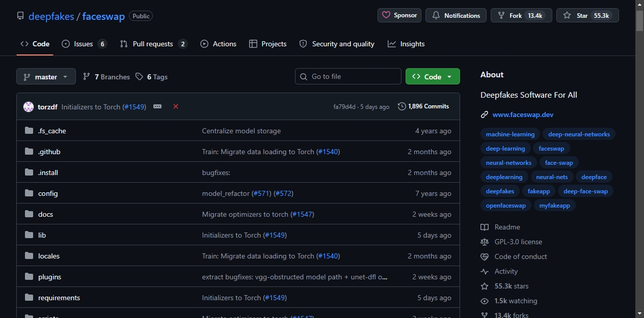This screenshot has height=318, width=644.
Task: Open bugfixes: commit message
Action: 216,172
